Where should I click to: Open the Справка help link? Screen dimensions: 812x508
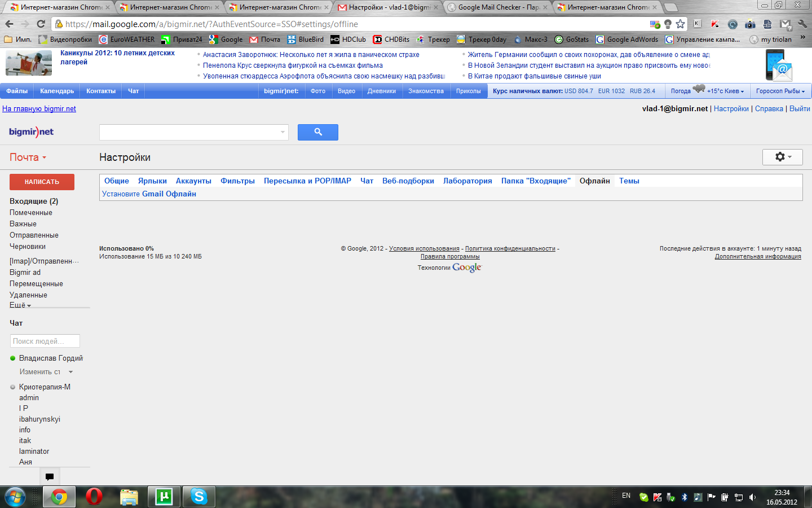[x=769, y=108]
